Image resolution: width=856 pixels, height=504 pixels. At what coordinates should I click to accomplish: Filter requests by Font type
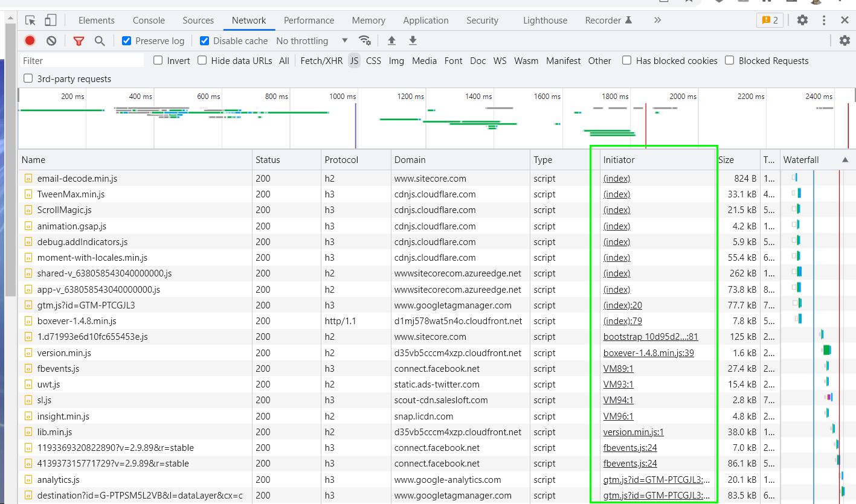click(453, 61)
